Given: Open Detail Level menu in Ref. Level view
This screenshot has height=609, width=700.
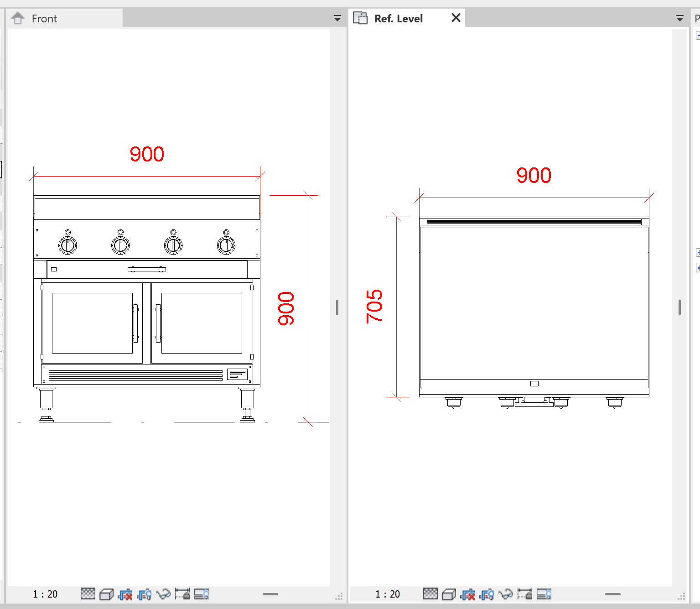Looking at the screenshot, I should [x=430, y=593].
